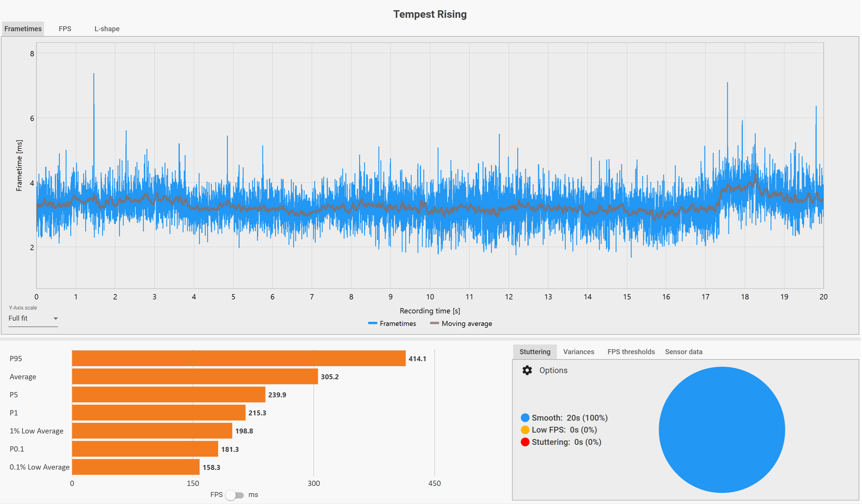
Task: Switch the FPS/ms toggle
Action: click(235, 496)
